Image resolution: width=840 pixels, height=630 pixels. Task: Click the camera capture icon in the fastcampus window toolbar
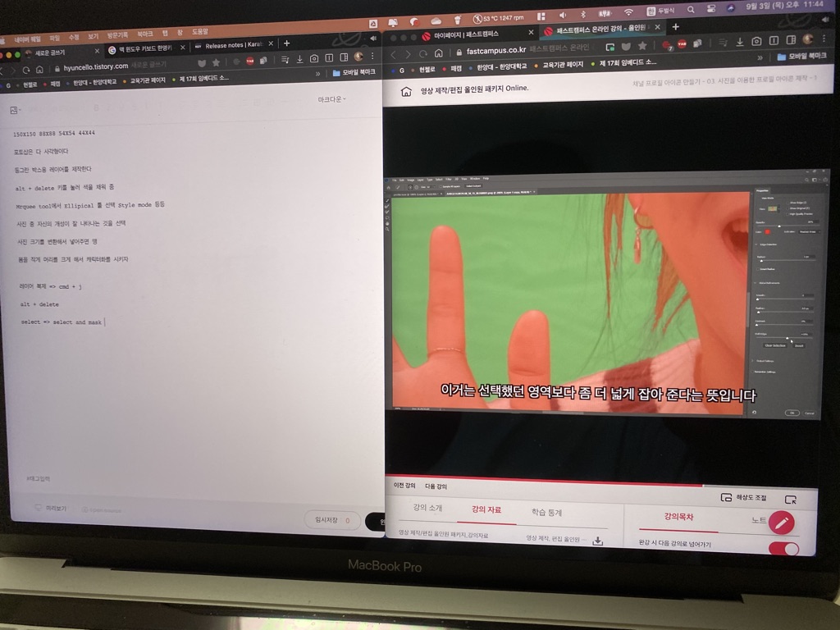coord(756,41)
